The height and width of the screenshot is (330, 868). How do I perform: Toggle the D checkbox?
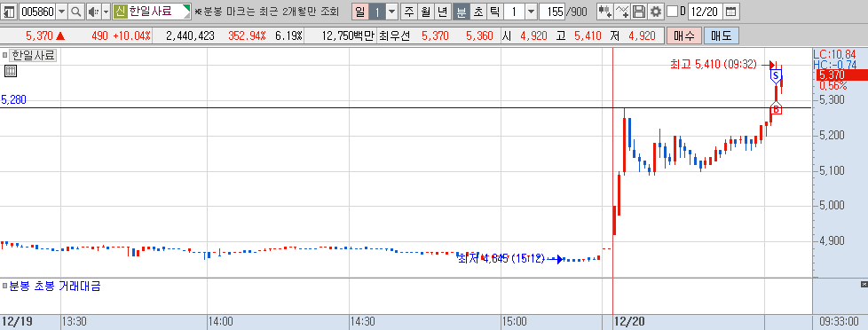click(672, 11)
